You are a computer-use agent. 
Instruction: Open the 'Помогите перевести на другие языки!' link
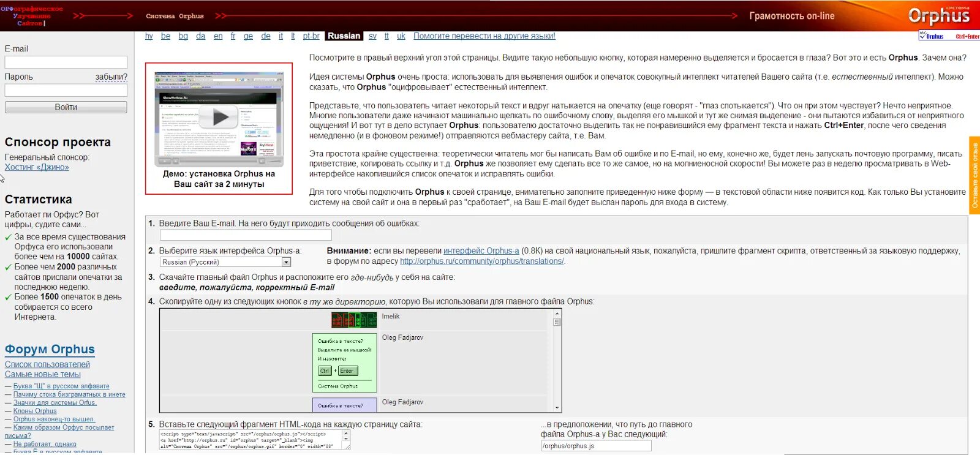click(x=484, y=36)
